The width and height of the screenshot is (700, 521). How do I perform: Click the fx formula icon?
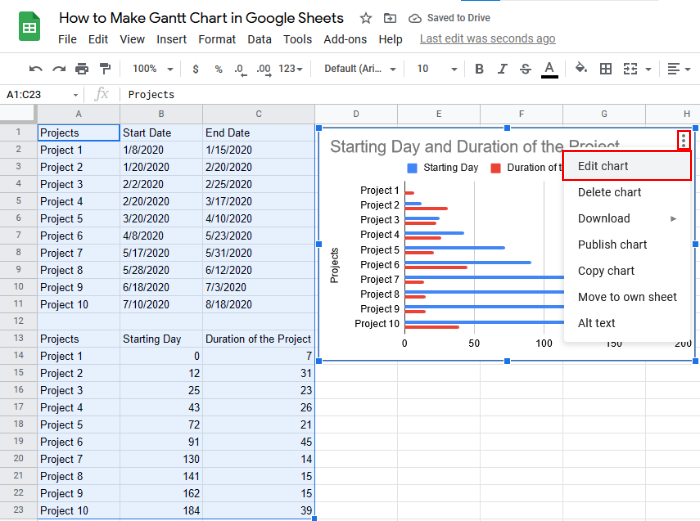click(102, 94)
